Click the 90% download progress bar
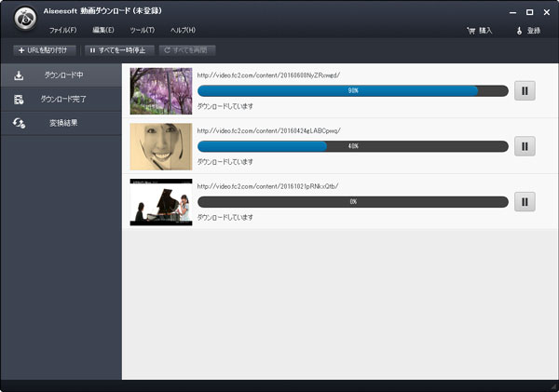559x392 pixels. [x=352, y=91]
